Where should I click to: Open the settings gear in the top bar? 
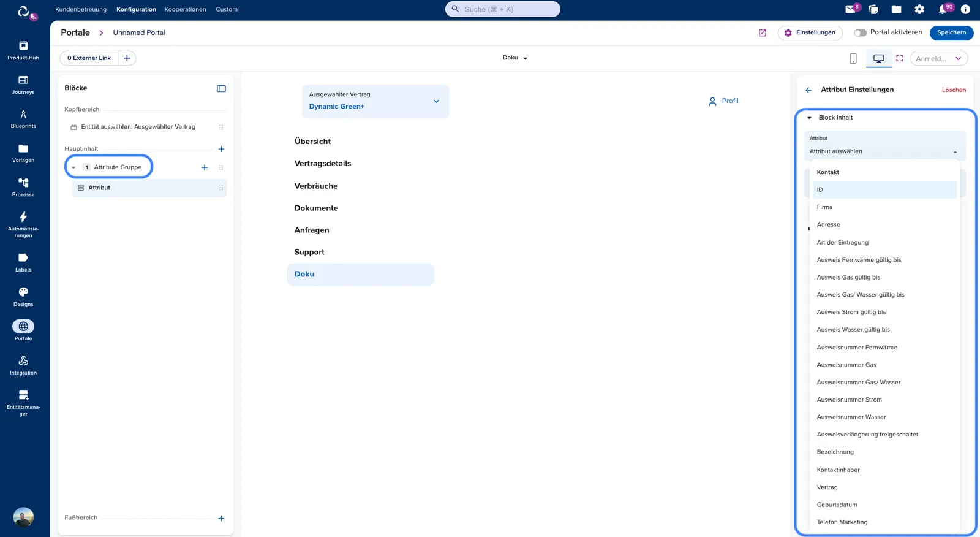pos(919,9)
